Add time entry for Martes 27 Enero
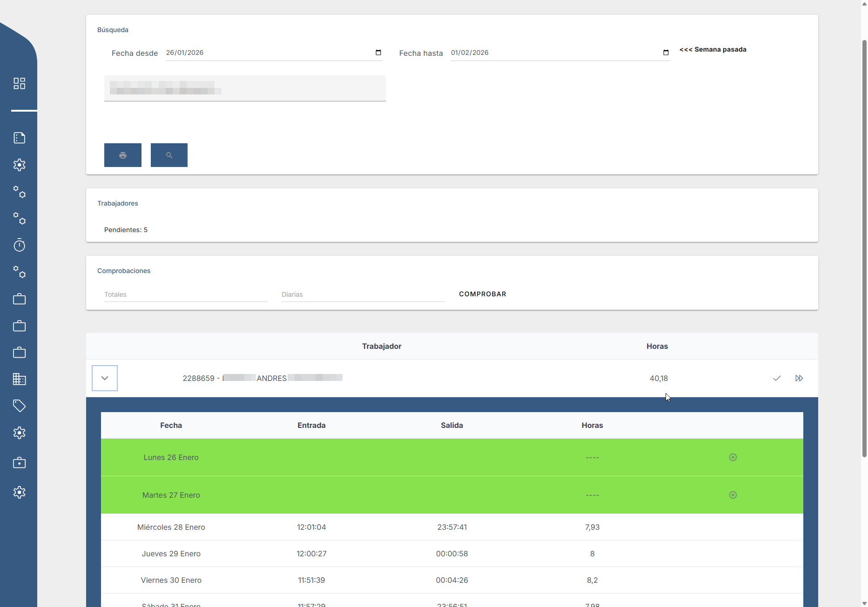The height and width of the screenshot is (607, 868). tap(733, 495)
